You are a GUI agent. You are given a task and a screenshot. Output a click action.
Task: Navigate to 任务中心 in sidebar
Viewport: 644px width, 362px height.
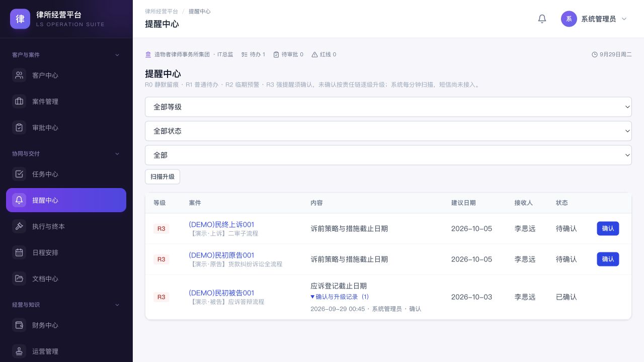click(x=66, y=174)
